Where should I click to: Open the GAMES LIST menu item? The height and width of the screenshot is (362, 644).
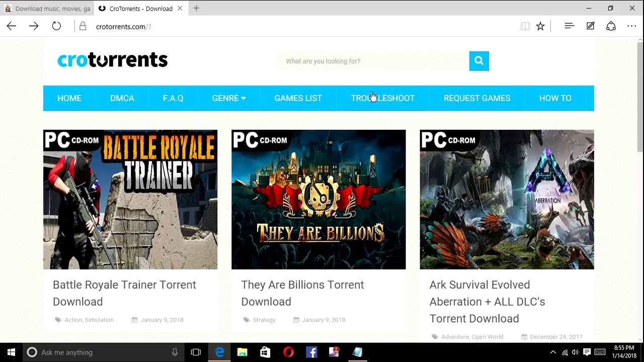pos(298,98)
